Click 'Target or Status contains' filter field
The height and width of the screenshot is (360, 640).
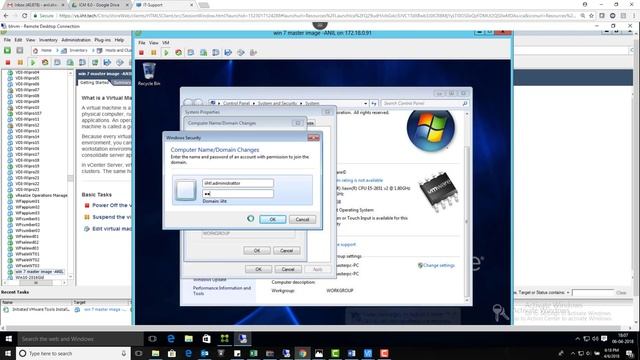click(x=593, y=293)
